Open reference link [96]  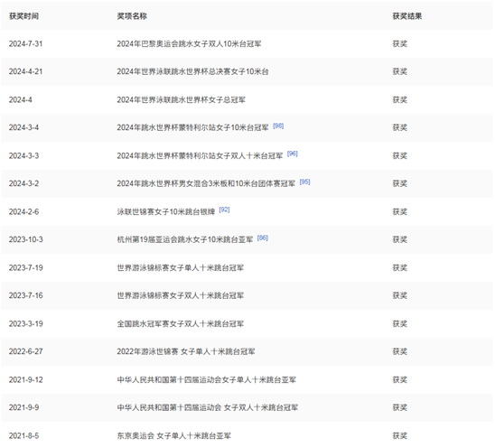[x=293, y=154]
